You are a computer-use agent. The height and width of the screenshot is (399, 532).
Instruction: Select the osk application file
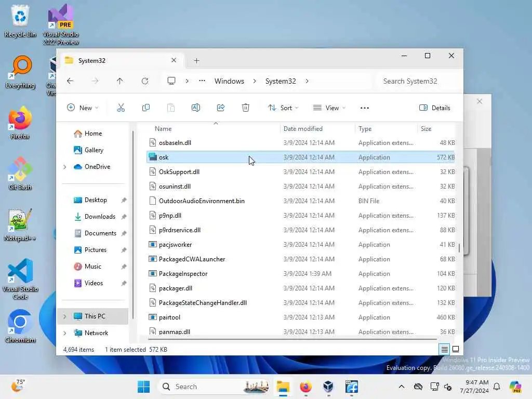tap(301, 157)
